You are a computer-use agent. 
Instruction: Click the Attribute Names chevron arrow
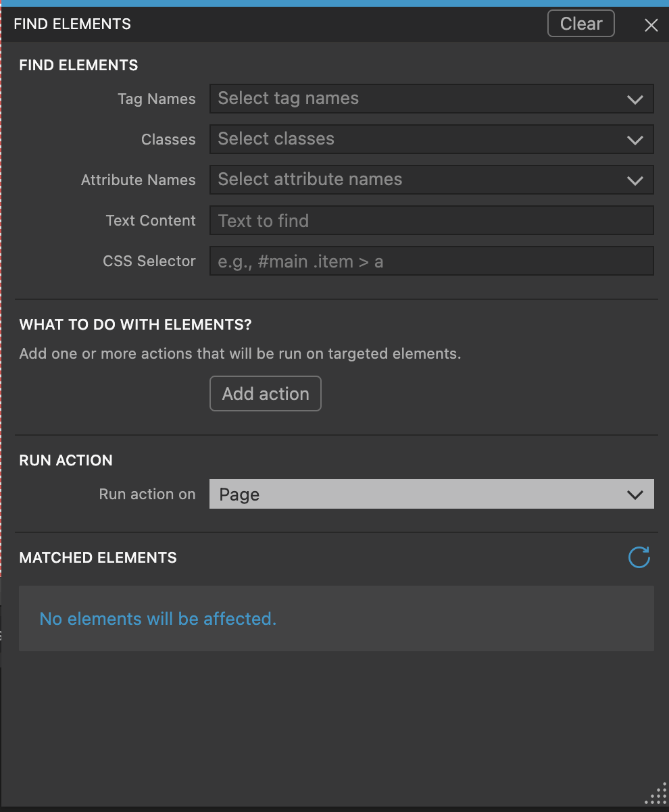[x=635, y=180]
